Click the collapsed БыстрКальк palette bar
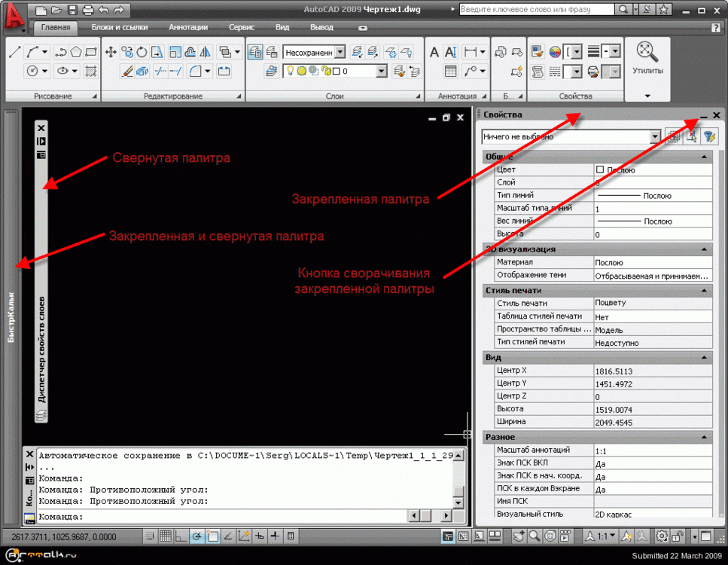The image size is (728, 565). tap(11, 317)
